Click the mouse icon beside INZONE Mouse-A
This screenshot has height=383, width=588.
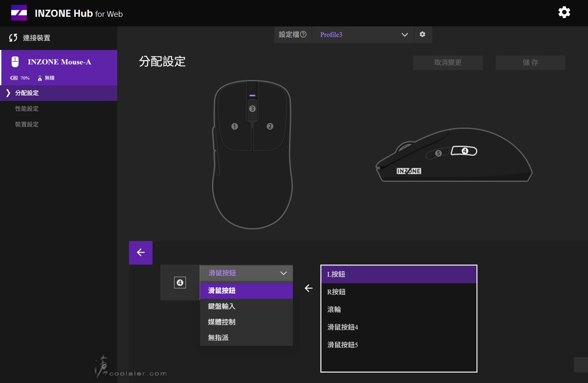[15, 62]
